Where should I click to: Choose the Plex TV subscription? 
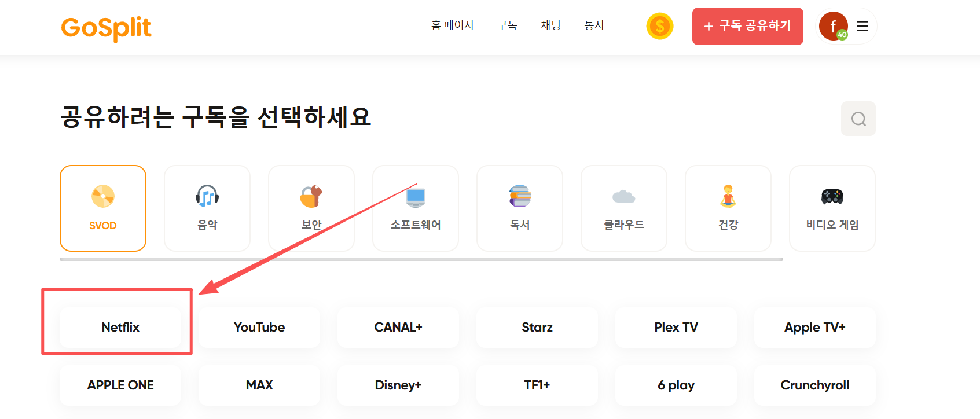[x=676, y=327]
